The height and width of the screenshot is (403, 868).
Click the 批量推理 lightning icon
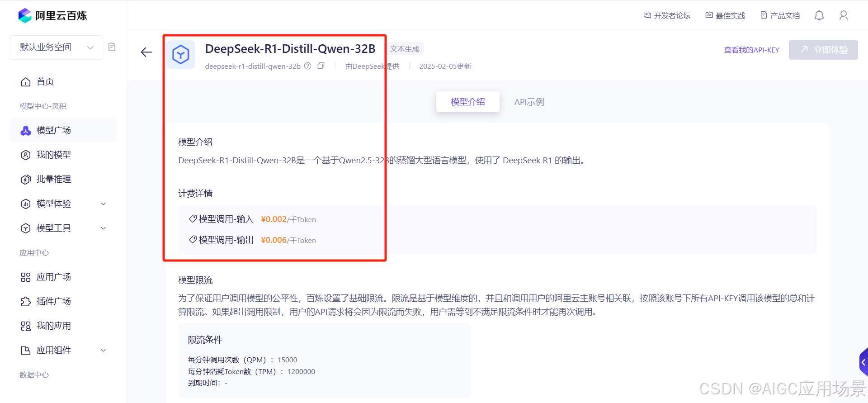[x=26, y=180]
